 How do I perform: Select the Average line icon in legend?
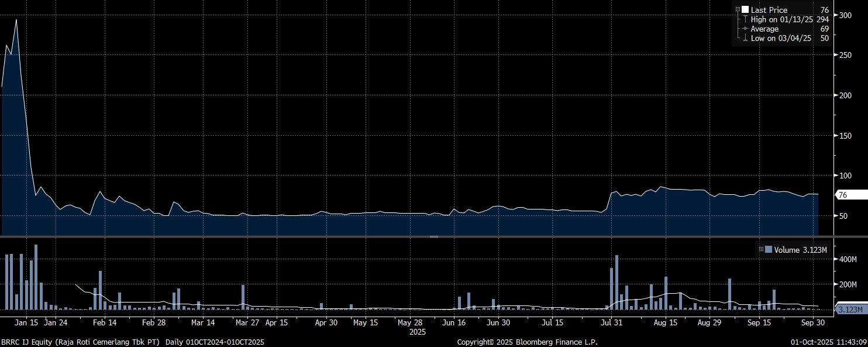point(745,29)
